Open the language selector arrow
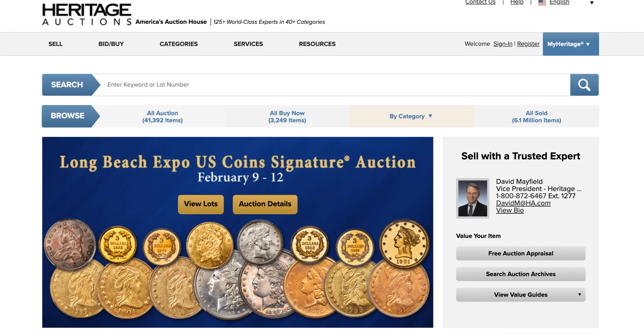The image size is (644, 334). tap(591, 3)
